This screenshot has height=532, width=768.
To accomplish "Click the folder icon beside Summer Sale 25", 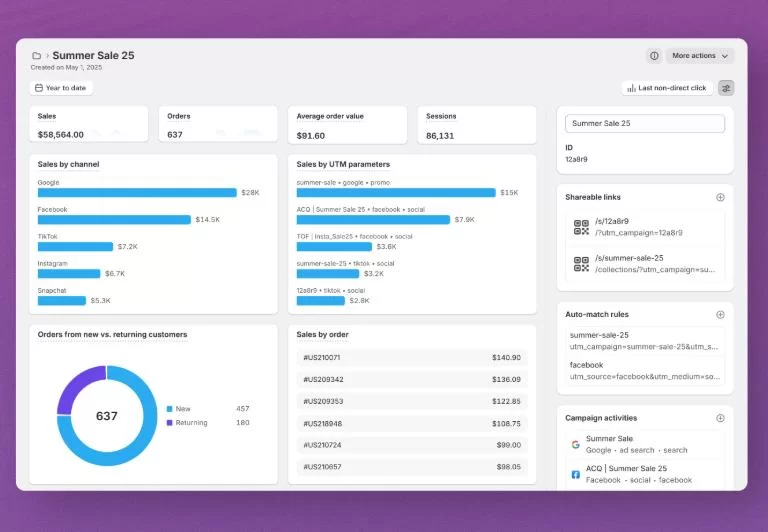I will 36,56.
